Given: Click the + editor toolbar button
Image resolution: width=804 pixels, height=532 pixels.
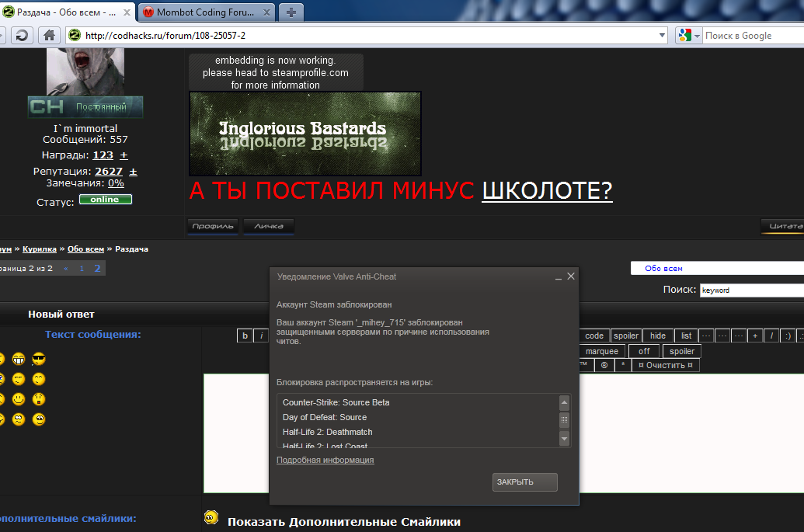Looking at the screenshot, I should (x=755, y=336).
